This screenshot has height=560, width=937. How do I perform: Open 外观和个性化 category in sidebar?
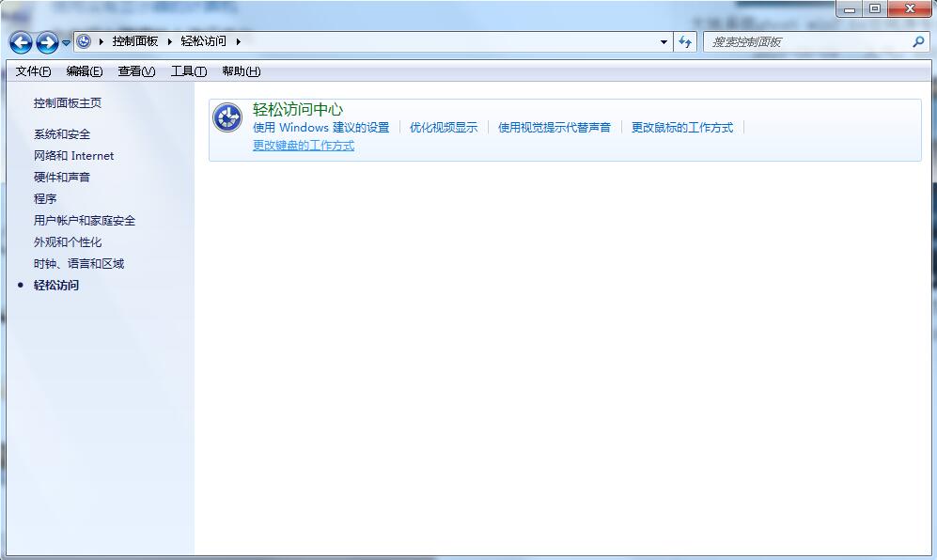click(x=68, y=242)
